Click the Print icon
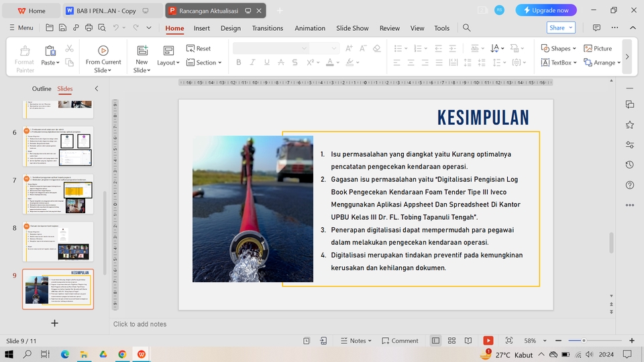The width and height of the screenshot is (644, 362). click(89, 27)
